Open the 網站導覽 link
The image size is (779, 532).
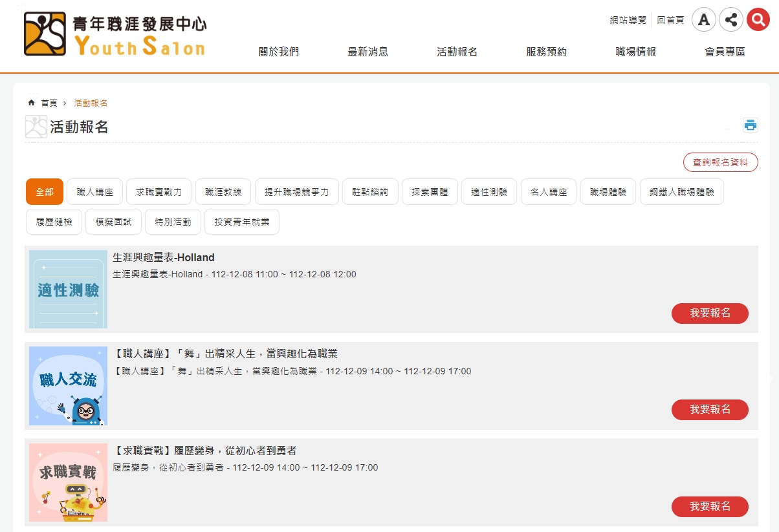coord(628,20)
